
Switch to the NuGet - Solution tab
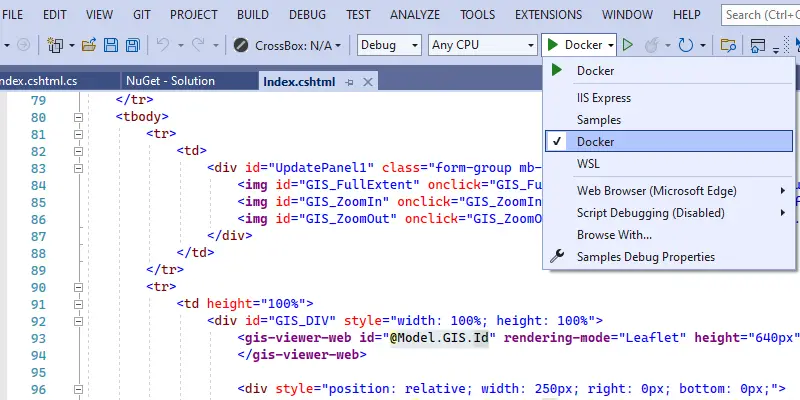(170, 81)
